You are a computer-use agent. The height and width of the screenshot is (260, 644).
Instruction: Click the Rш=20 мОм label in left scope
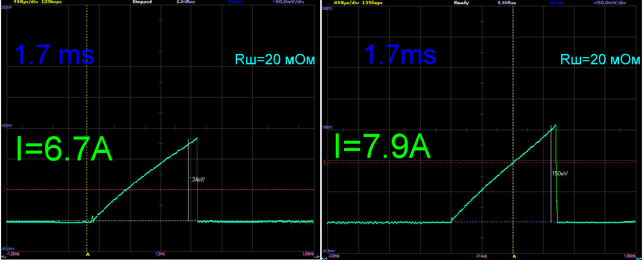click(x=274, y=60)
